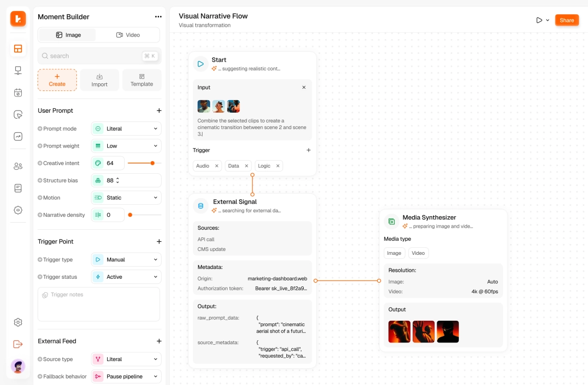Open the team members sidebar icon

[18, 166]
